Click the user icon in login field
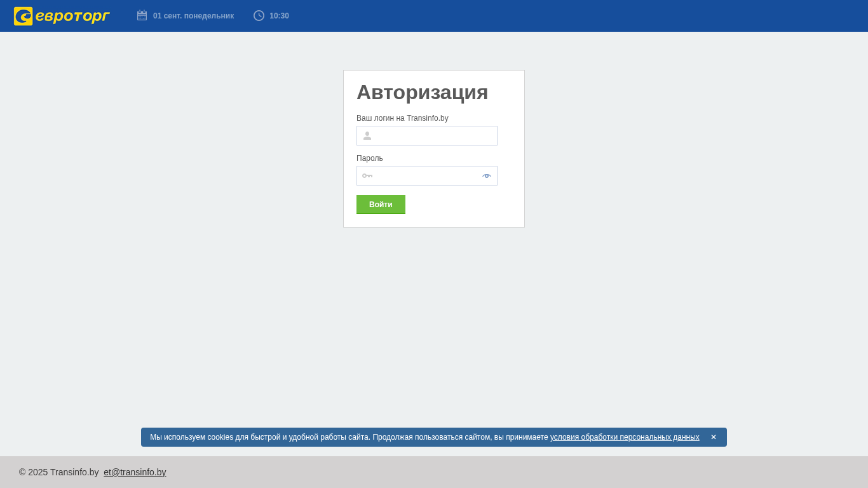The image size is (868, 488). tap(367, 135)
